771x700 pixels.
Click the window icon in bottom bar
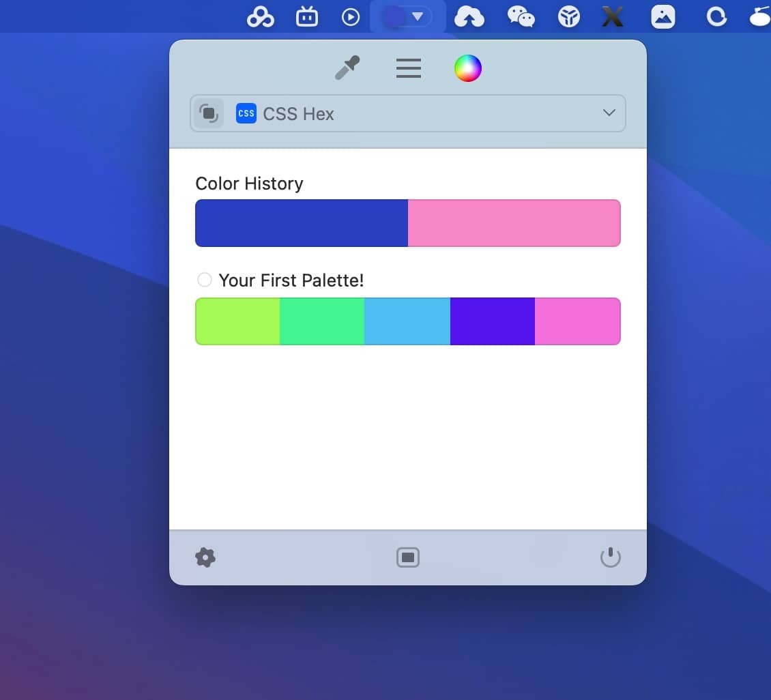tap(407, 557)
